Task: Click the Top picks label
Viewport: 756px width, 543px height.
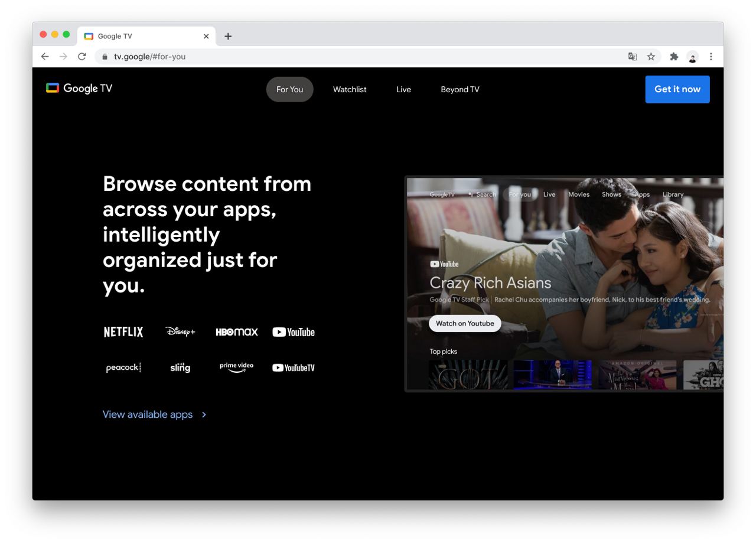Action: click(443, 352)
